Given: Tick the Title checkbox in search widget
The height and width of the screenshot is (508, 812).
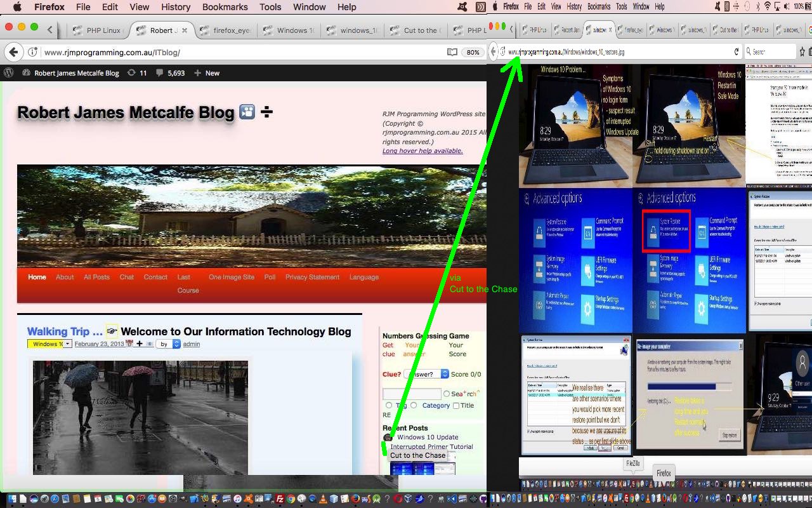Looking at the screenshot, I should [456, 406].
